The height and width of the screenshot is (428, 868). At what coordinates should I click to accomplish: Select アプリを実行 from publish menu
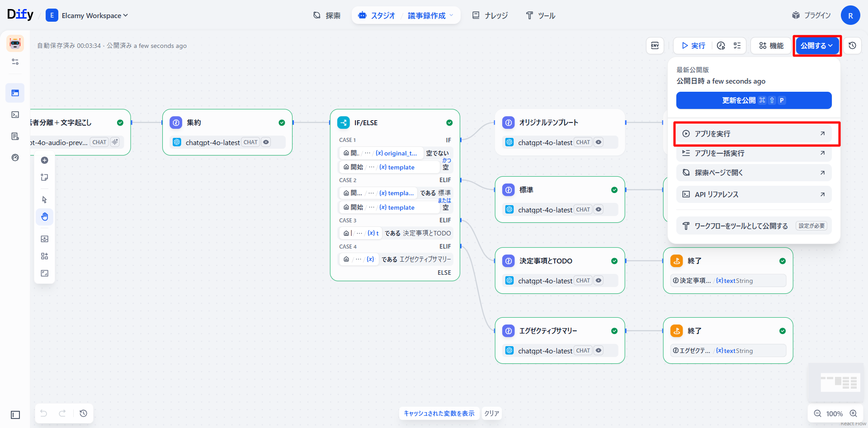pos(754,134)
